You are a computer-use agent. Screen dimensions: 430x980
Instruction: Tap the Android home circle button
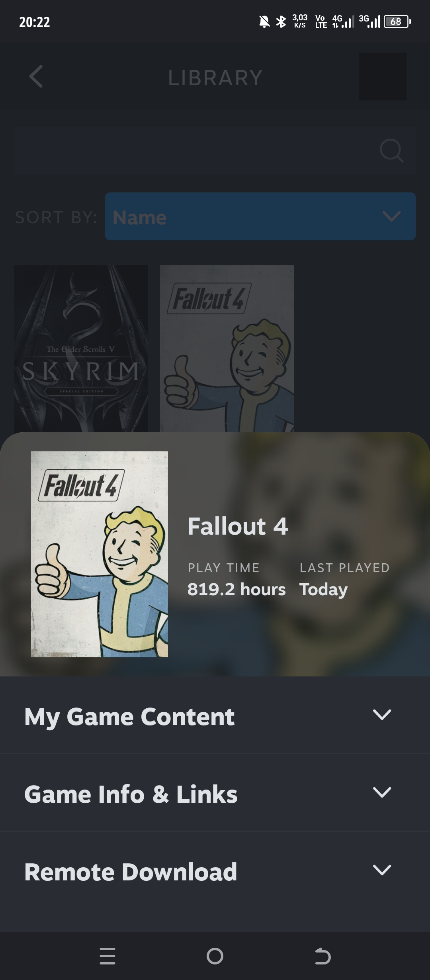point(215,956)
